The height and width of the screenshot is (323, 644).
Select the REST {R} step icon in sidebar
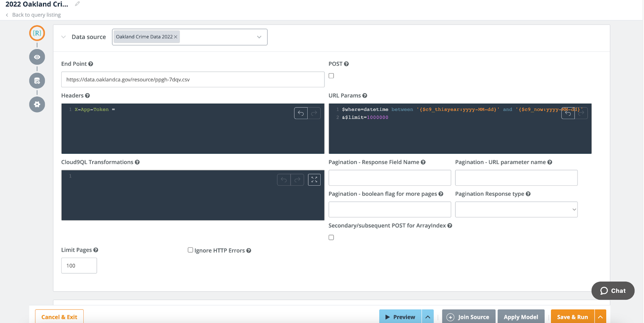tap(37, 33)
